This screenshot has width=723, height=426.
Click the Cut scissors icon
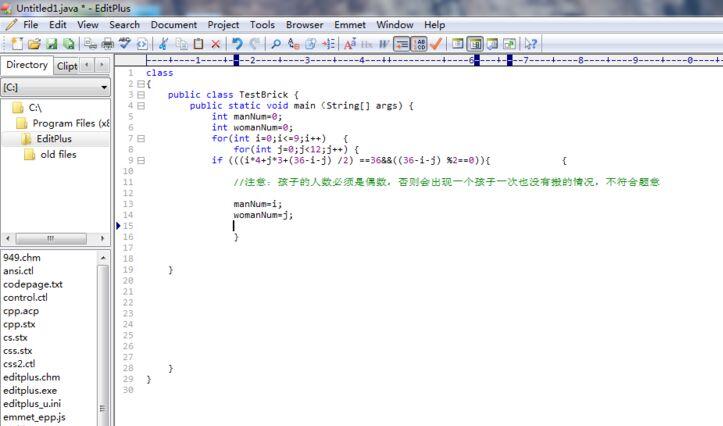coord(165,44)
